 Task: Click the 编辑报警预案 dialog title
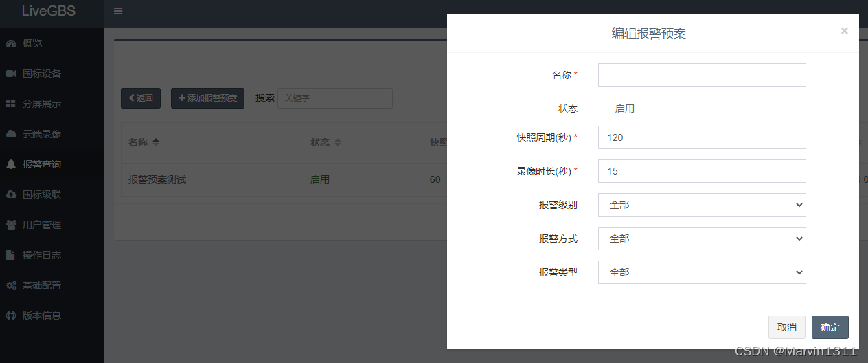click(649, 33)
